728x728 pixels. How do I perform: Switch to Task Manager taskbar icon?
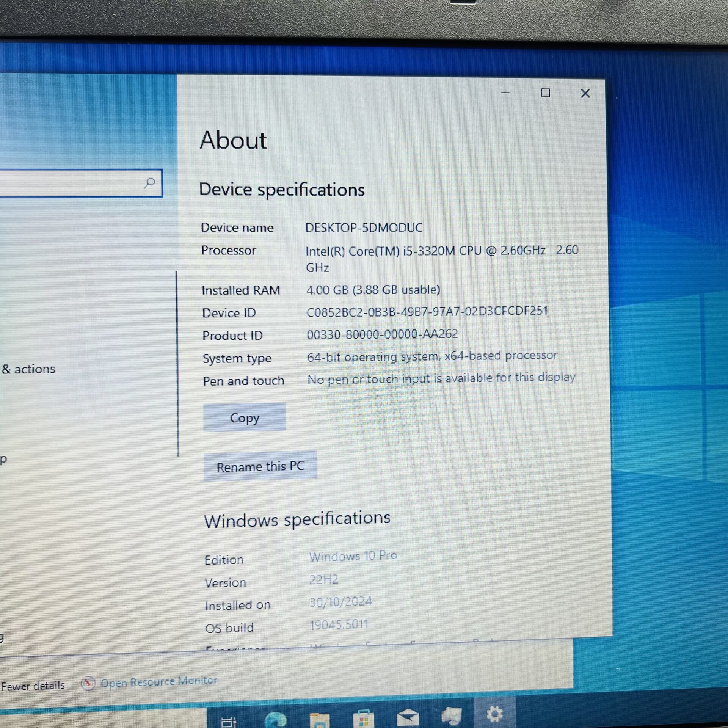(x=451, y=716)
